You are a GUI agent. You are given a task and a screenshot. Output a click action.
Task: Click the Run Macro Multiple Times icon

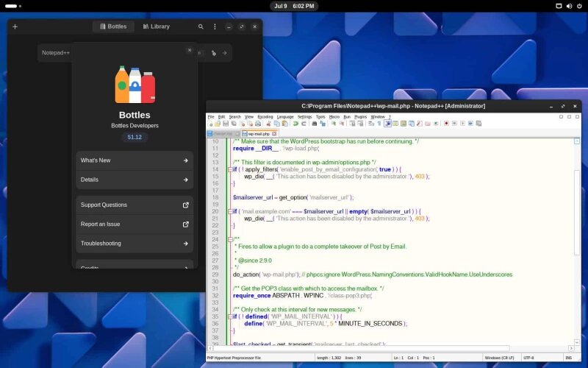pyautogui.click(x=470, y=123)
